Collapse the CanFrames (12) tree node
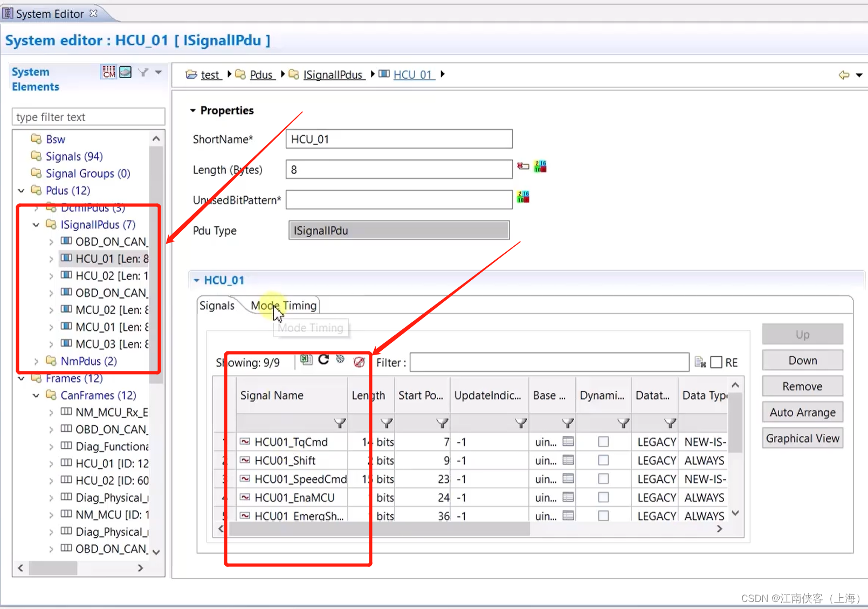This screenshot has width=868, height=609. click(36, 395)
